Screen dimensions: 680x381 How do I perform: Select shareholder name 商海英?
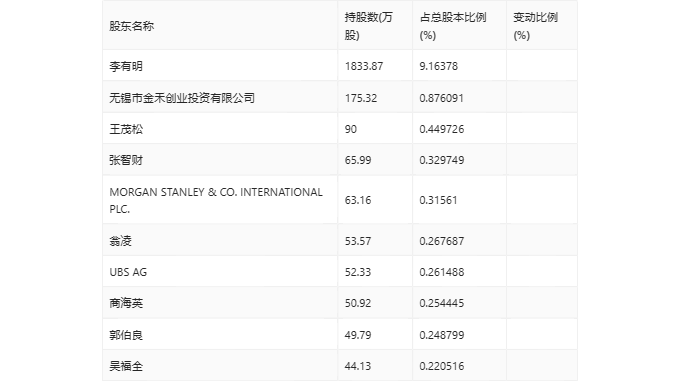coord(126,303)
